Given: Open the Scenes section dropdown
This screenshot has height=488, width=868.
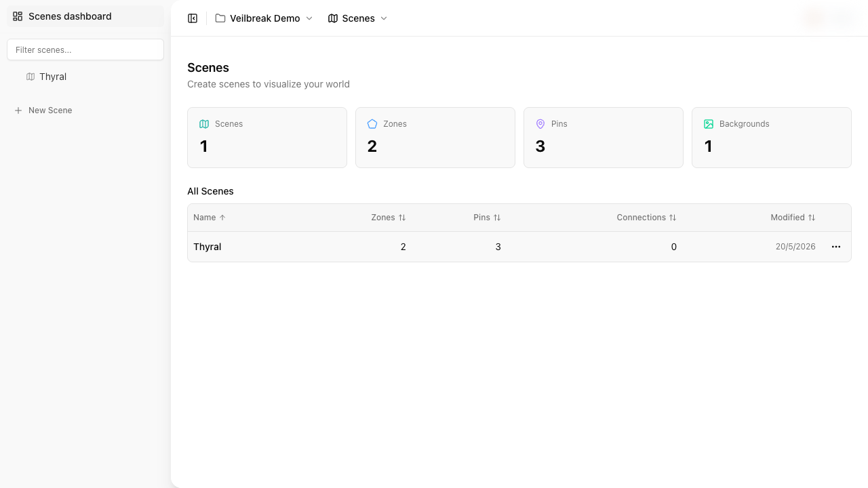Looking at the screenshot, I should pos(358,18).
